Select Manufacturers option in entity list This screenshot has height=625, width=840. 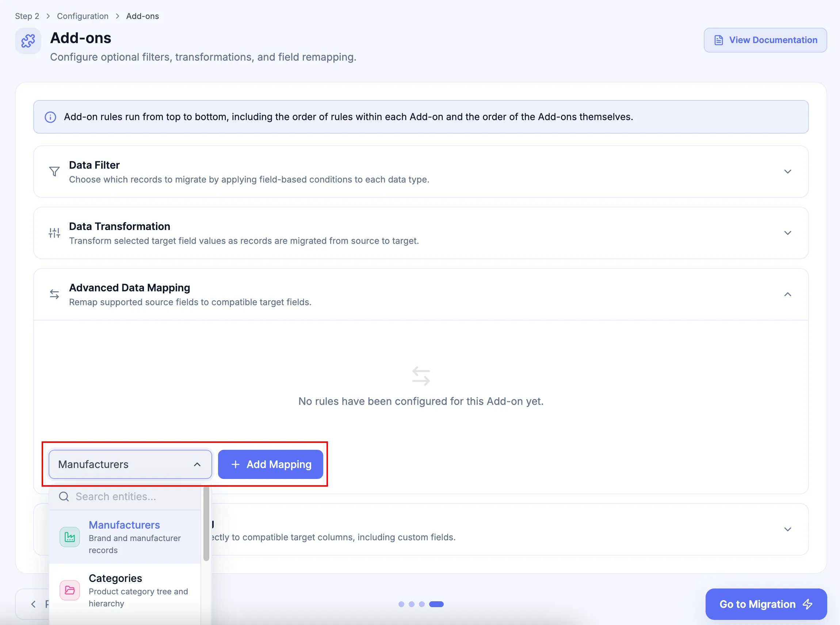tap(125, 537)
